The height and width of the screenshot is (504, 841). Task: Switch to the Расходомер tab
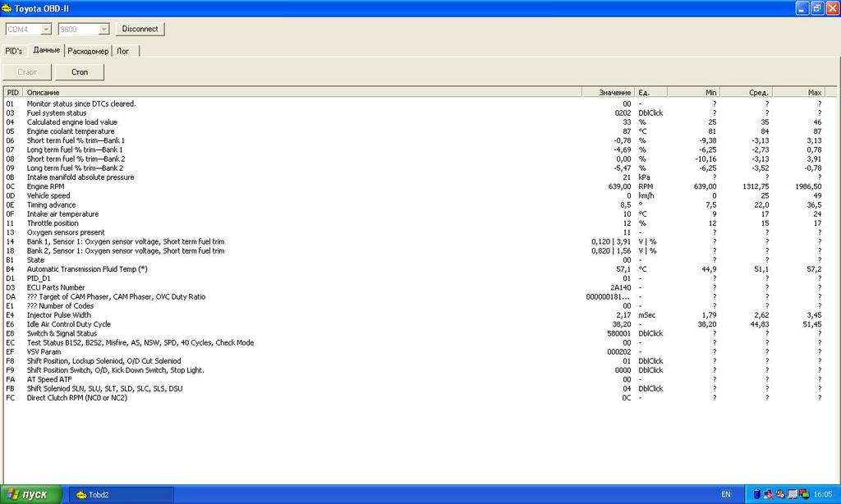pos(88,51)
